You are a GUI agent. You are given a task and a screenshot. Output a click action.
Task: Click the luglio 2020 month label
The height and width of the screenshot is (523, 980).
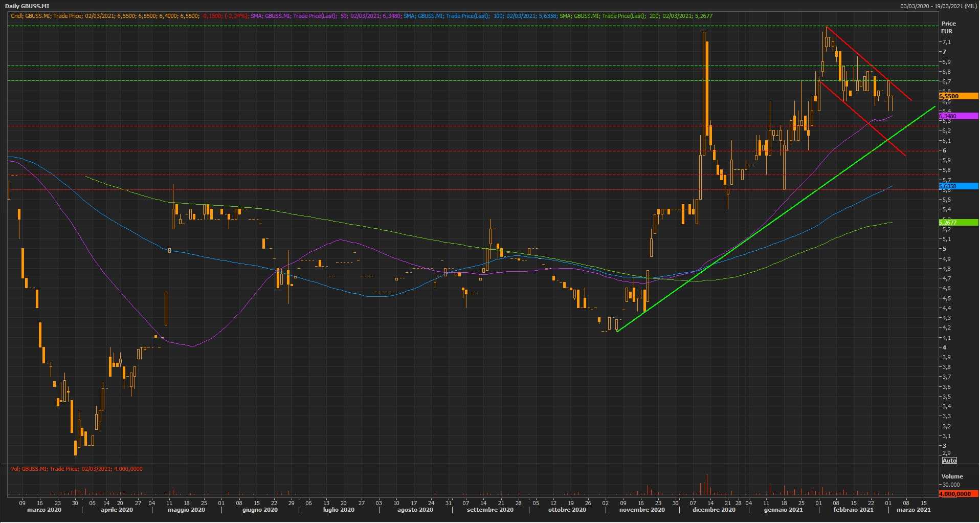click(x=339, y=510)
